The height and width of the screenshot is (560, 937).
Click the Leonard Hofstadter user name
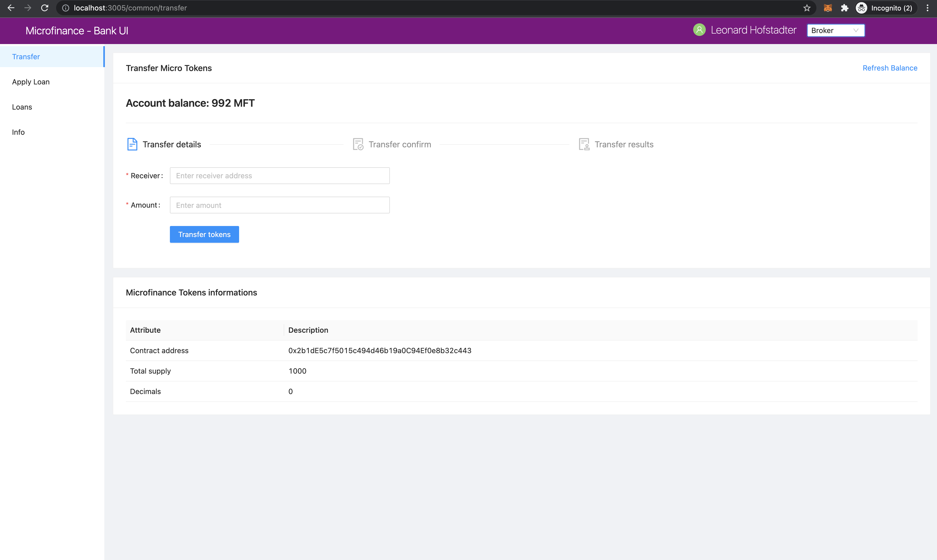[x=753, y=30]
